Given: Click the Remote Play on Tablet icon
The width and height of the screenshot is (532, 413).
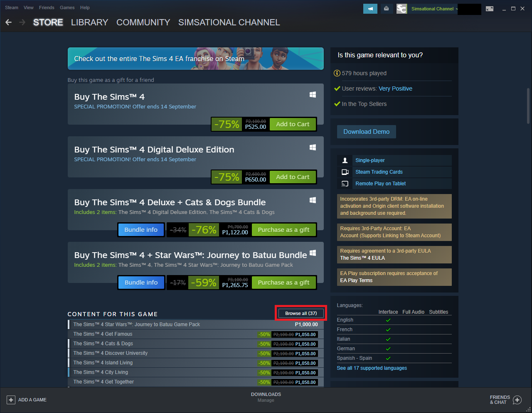Looking at the screenshot, I should click(344, 183).
